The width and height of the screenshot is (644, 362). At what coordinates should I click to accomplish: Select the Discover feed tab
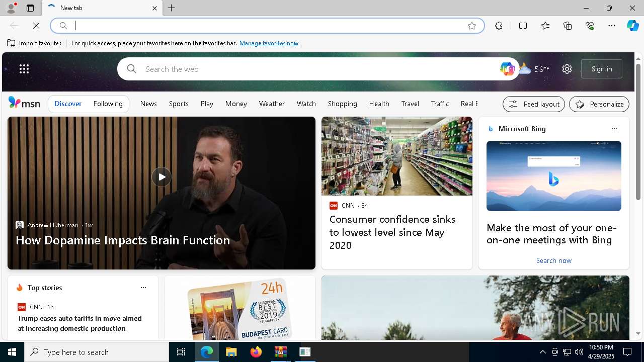click(x=68, y=104)
